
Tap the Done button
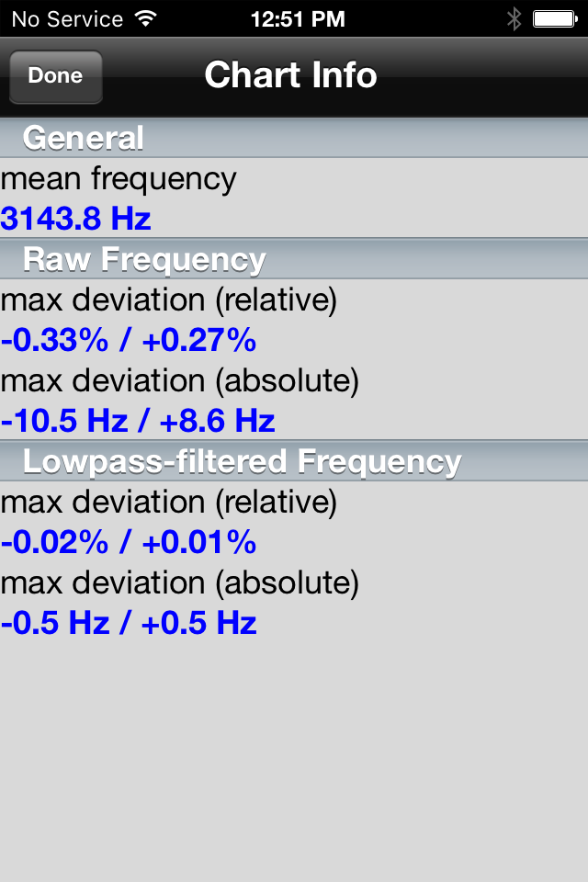pos(56,76)
